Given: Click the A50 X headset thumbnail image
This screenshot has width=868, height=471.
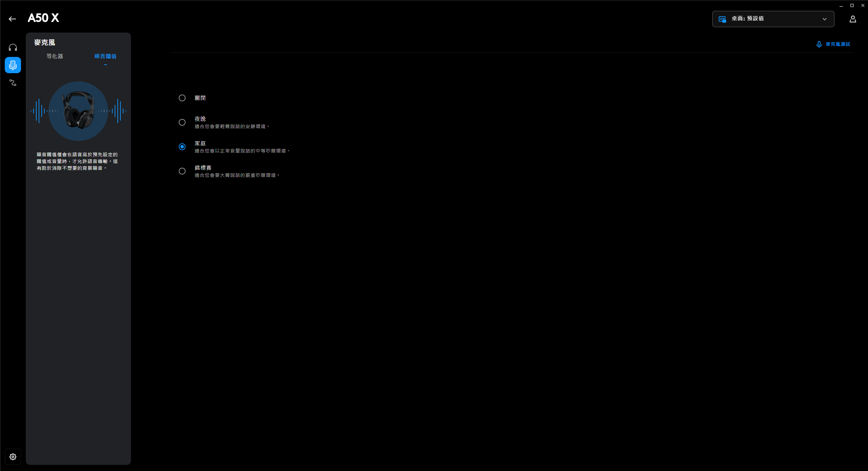Looking at the screenshot, I should [78, 110].
